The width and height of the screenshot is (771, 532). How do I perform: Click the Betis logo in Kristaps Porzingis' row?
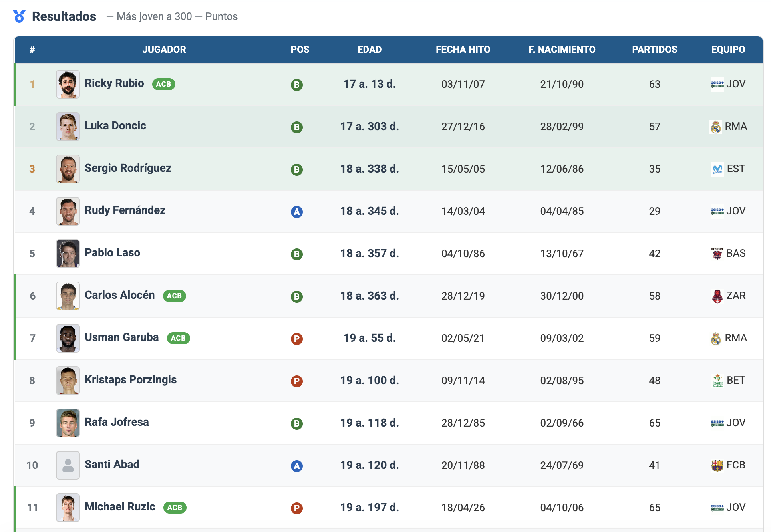click(717, 381)
